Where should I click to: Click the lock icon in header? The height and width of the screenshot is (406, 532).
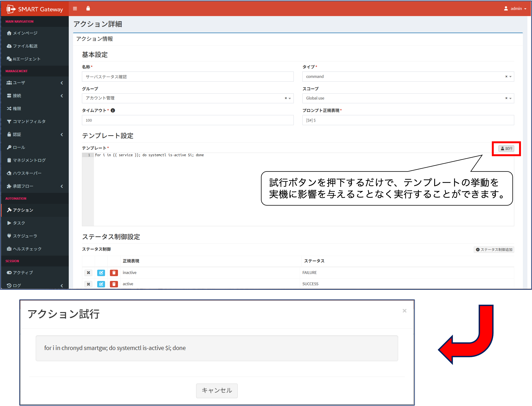click(88, 8)
